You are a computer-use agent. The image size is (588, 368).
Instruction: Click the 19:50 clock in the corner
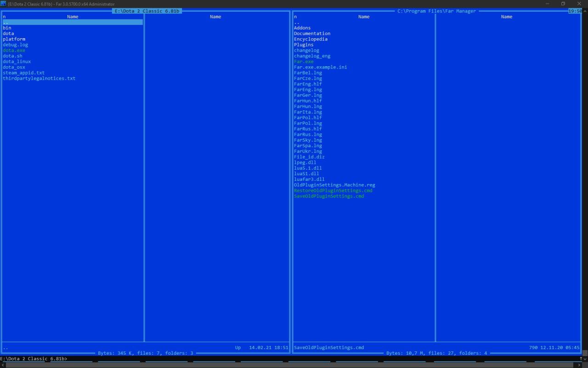[575, 11]
